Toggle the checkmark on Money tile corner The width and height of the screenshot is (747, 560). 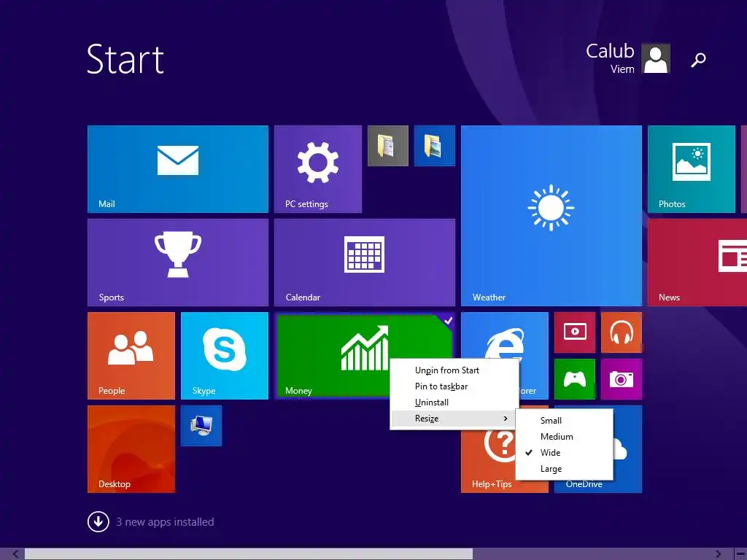(x=448, y=321)
